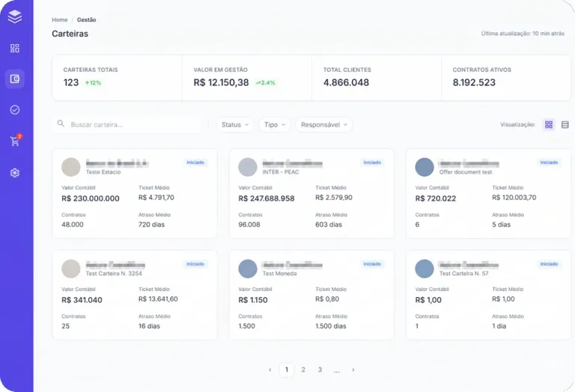Go to pagination page 2
This screenshot has width=575, height=392.
click(303, 370)
